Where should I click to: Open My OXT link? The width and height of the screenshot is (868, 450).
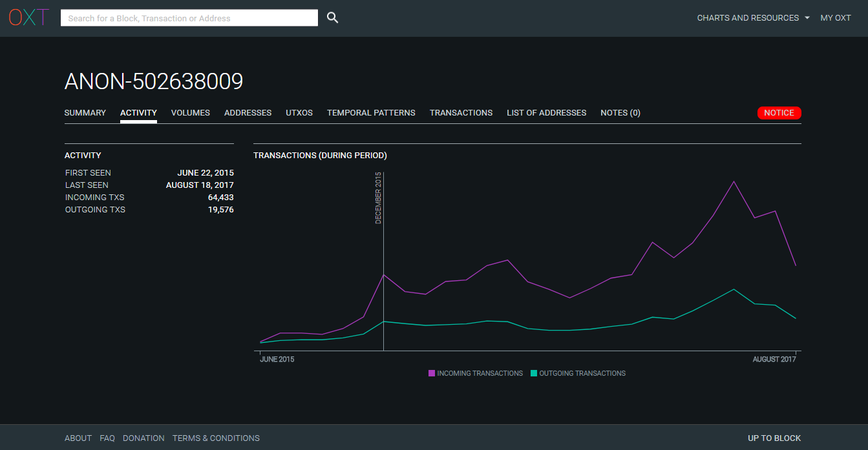(835, 18)
